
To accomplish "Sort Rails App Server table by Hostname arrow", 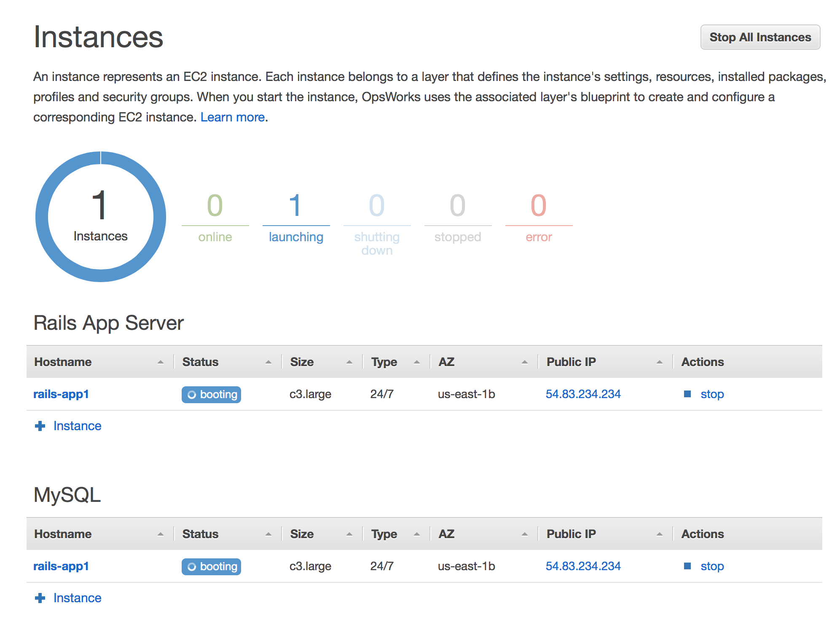I will coord(160,362).
